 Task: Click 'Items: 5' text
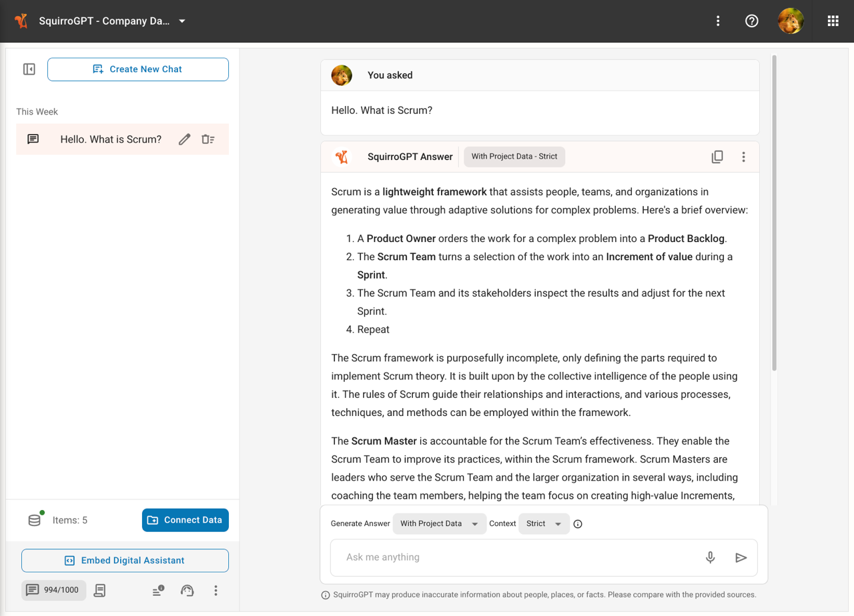tap(70, 520)
